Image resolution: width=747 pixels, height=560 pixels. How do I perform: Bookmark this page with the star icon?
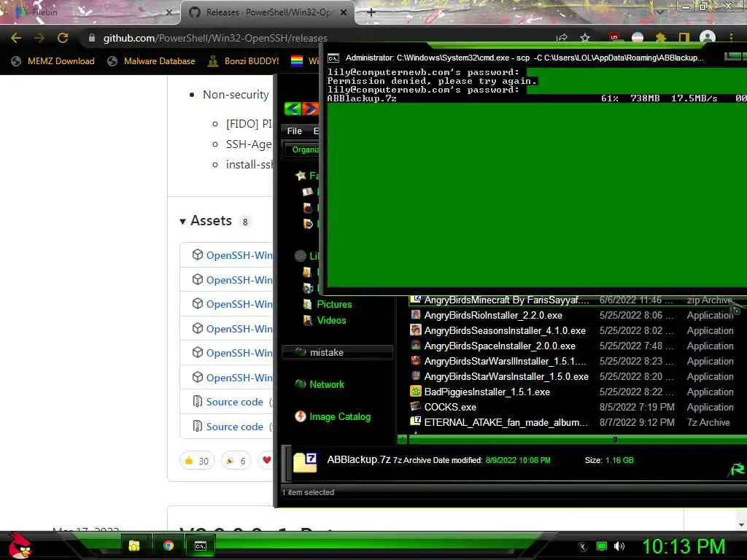[585, 38]
